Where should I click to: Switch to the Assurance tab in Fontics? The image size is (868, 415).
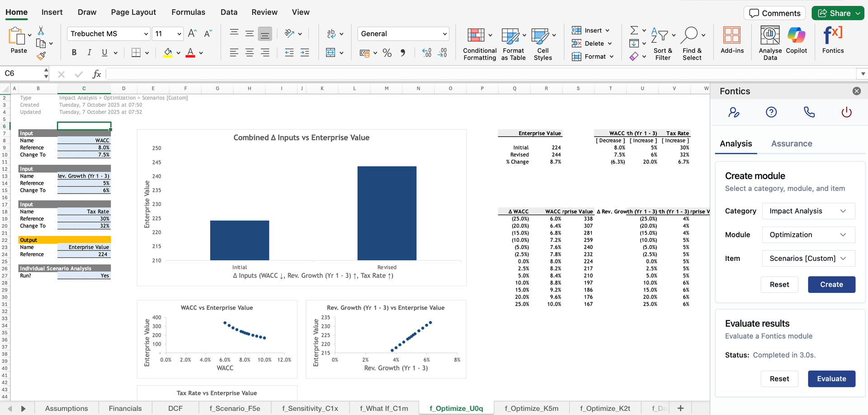tap(792, 143)
